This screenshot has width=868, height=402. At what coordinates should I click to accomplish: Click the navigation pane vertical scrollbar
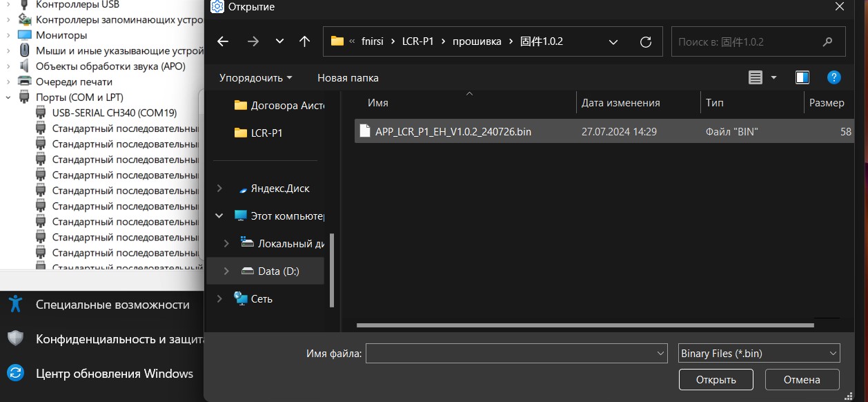tap(332, 269)
